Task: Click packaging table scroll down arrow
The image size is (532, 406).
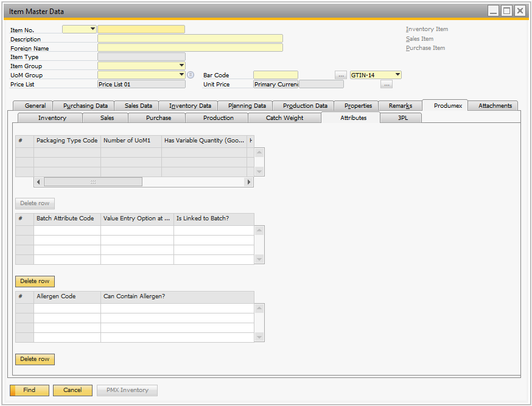Action: point(260,172)
